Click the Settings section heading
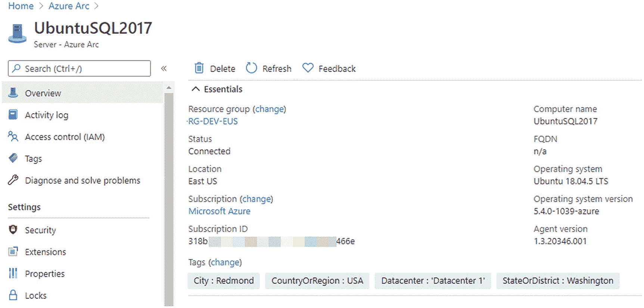Screen dimensions: 644x308 point(24,207)
